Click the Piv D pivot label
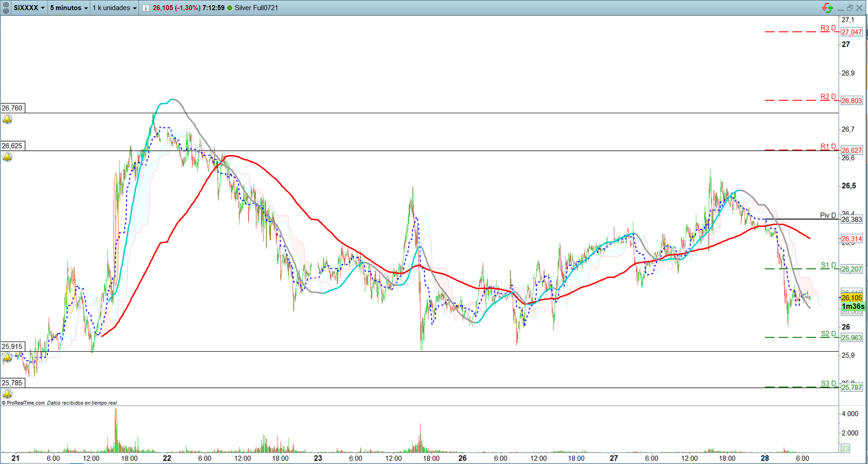This screenshot has height=464, width=868. (828, 215)
